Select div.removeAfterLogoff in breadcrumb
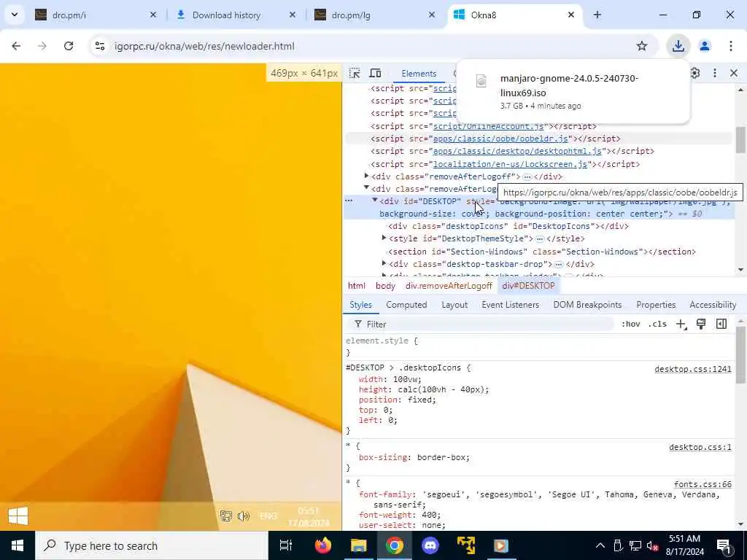 [449, 286]
